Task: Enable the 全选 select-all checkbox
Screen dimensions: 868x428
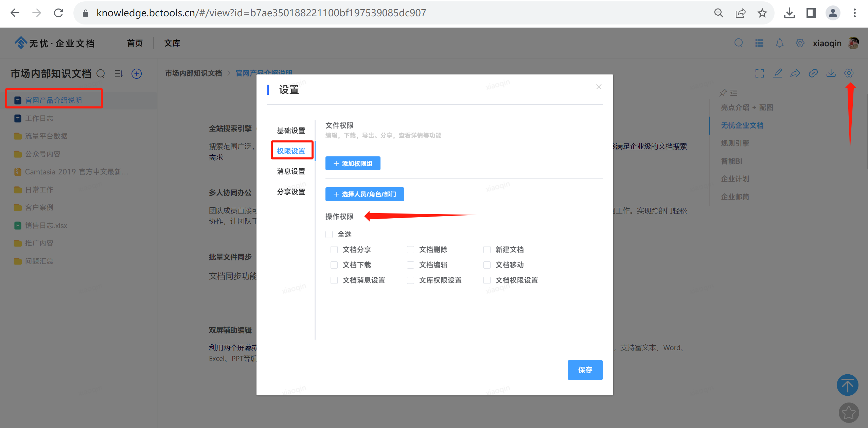Action: coord(329,234)
